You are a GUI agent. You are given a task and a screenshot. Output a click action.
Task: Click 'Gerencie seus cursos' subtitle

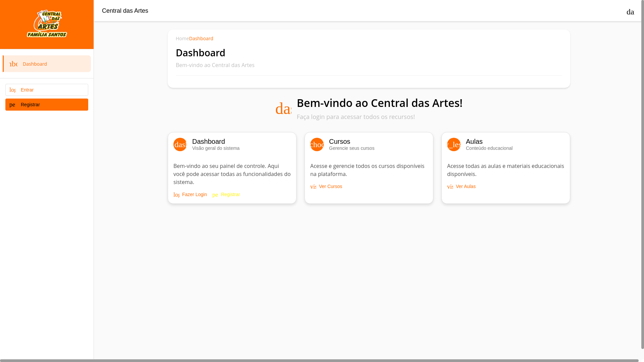[352, 148]
